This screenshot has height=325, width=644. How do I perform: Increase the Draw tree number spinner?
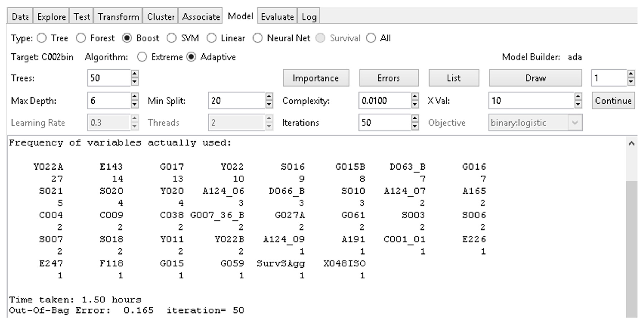[x=631, y=74]
